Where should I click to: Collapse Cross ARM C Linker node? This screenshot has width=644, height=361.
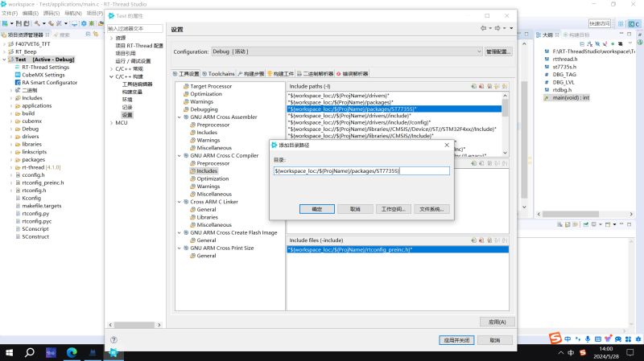(179, 202)
